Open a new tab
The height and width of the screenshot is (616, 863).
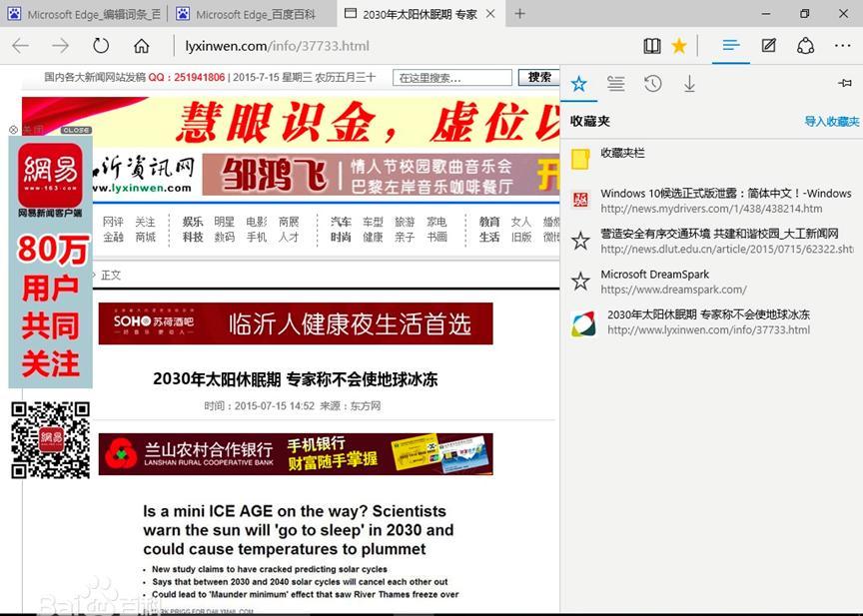519,14
